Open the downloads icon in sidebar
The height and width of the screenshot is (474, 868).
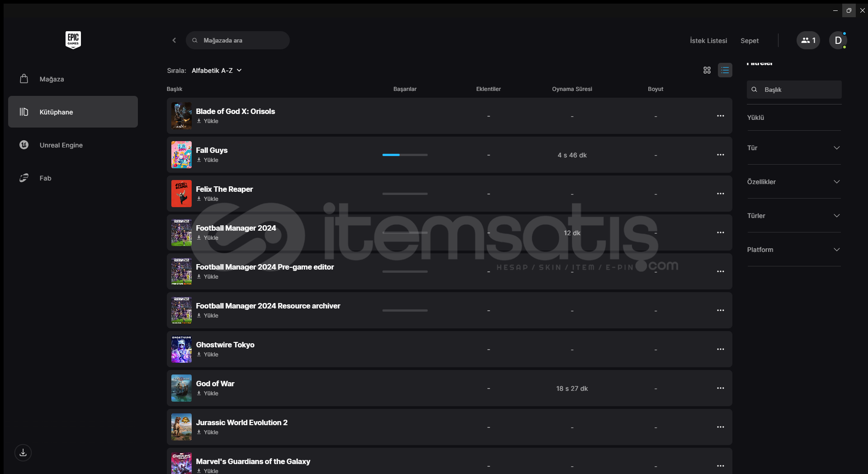pyautogui.click(x=23, y=453)
